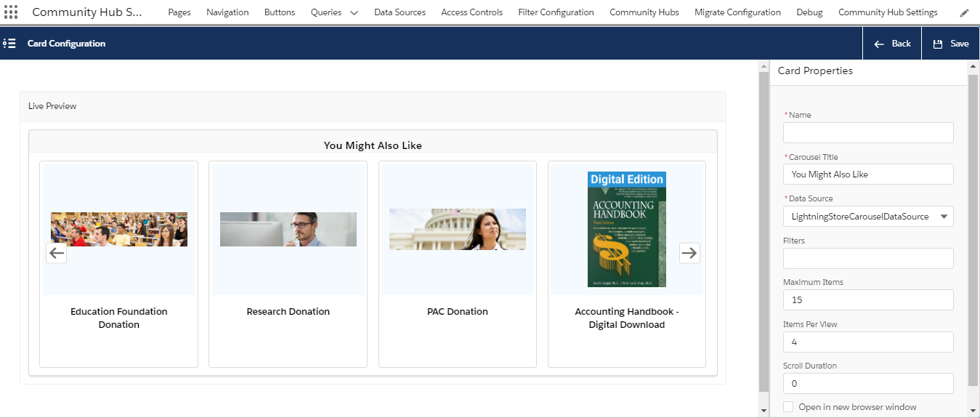Viewport: 980px width, 418px height.
Task: Click the carousel left arrow
Action: (57, 253)
